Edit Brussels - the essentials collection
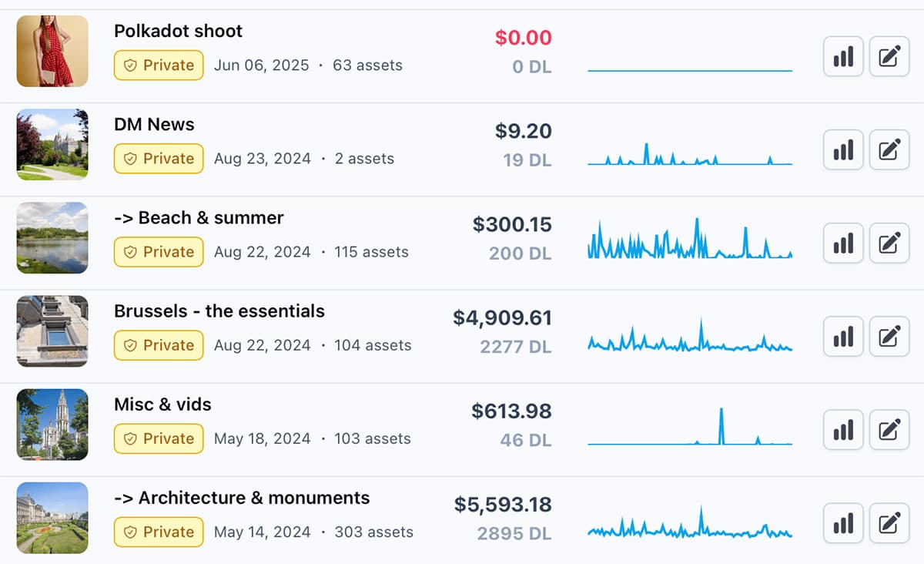Image resolution: width=924 pixels, height=564 pixels. pos(889,337)
